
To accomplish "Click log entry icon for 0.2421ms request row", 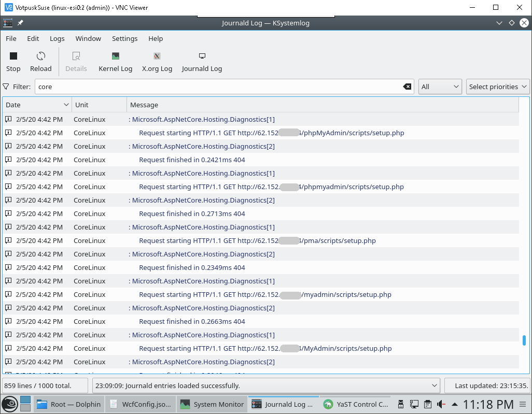I will pos(8,160).
